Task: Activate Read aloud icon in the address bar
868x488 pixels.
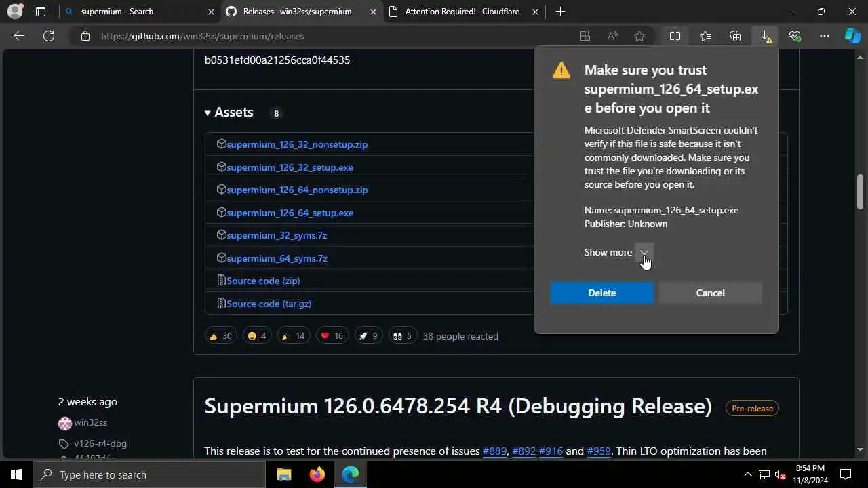Action: click(x=612, y=36)
